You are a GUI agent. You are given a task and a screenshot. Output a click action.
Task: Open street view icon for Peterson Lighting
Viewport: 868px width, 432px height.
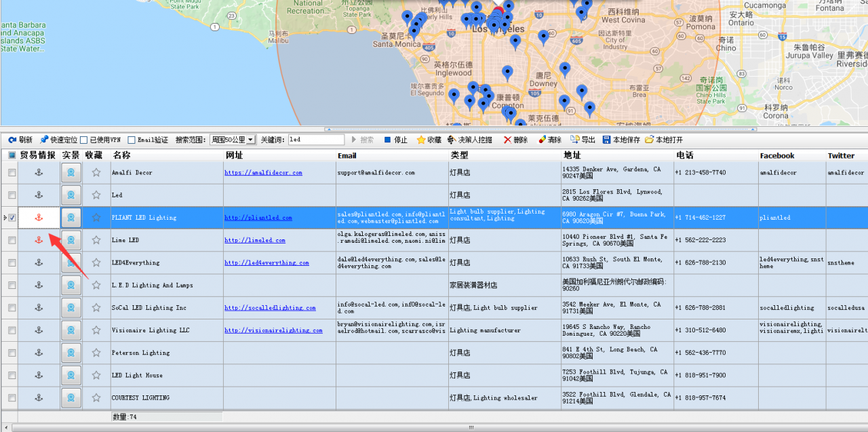click(x=71, y=353)
